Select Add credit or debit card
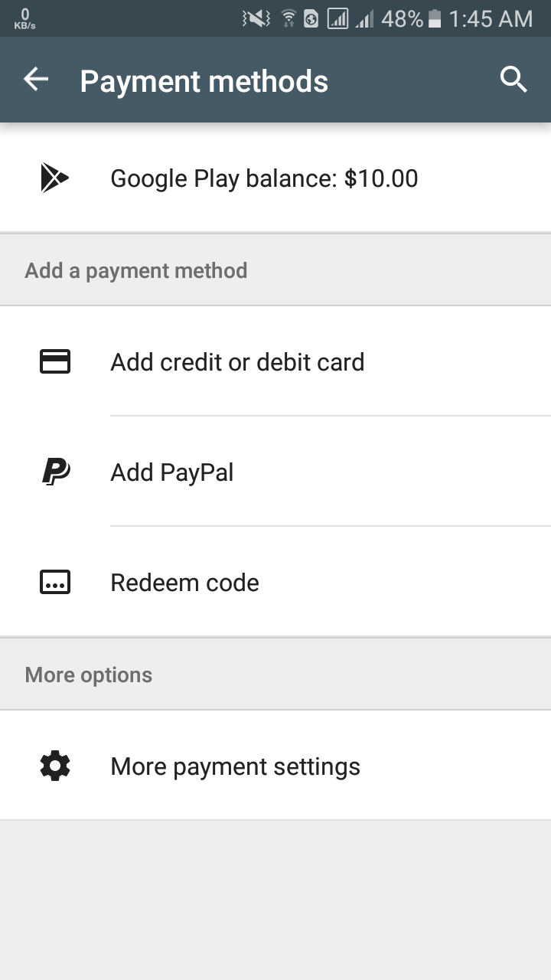 (x=237, y=362)
